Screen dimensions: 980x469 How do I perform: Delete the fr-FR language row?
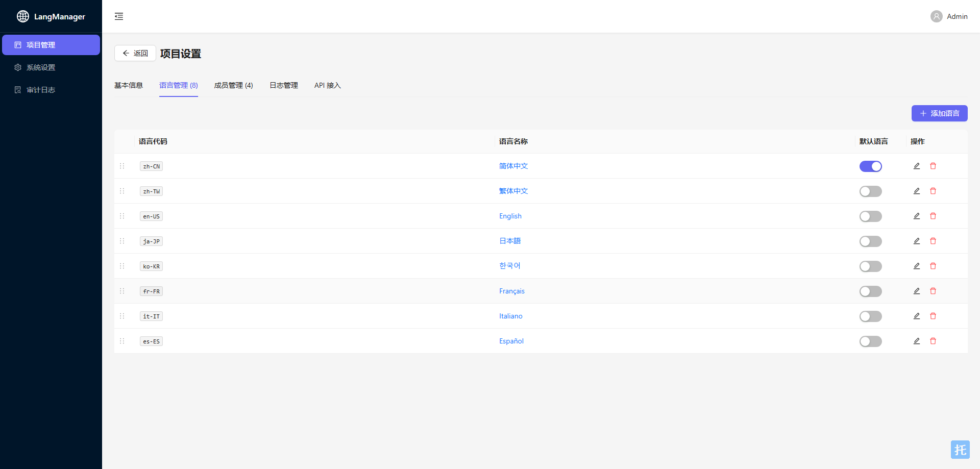933,291
